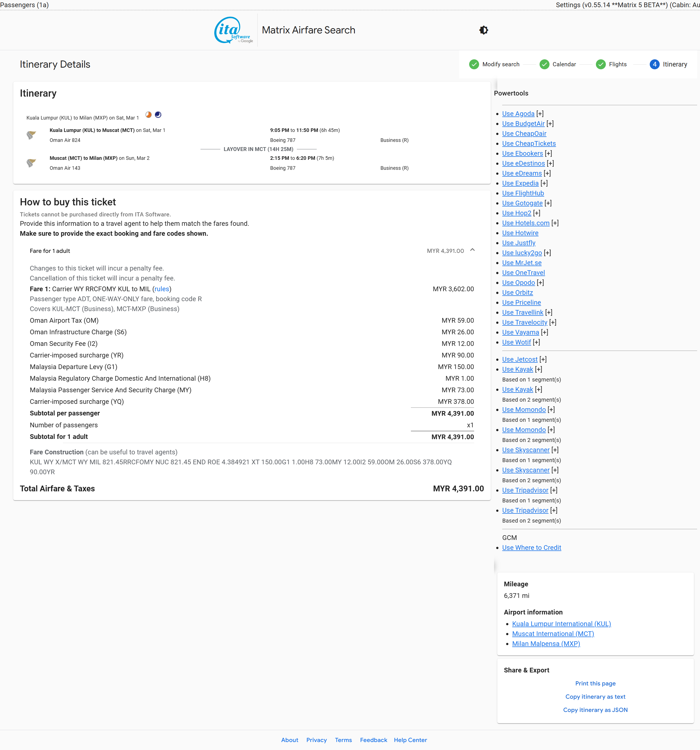Open the About footer link
This screenshot has height=750, width=700.
(x=289, y=740)
